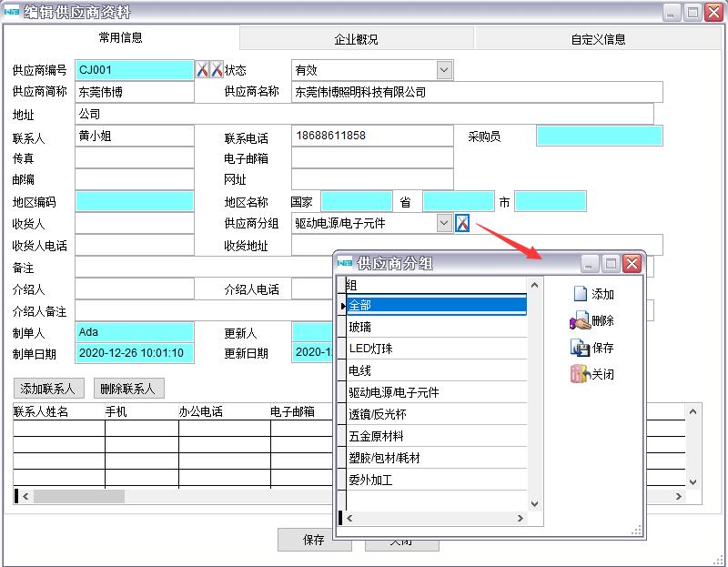
Task: Click the contact table horizontal scrollbar thumb
Action: (79, 496)
